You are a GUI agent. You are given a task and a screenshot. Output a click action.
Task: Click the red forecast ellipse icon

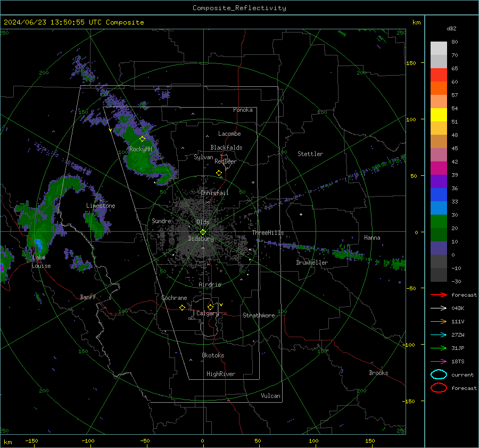tap(439, 388)
